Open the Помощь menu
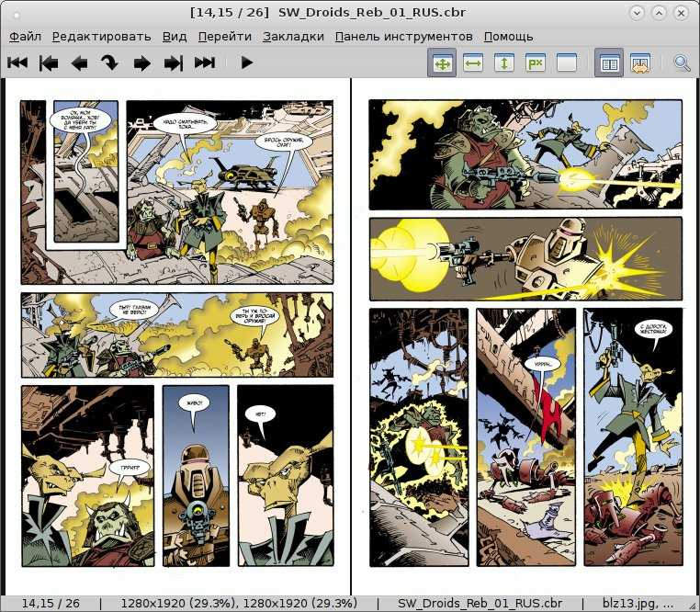This screenshot has height=612, width=700. tap(509, 37)
